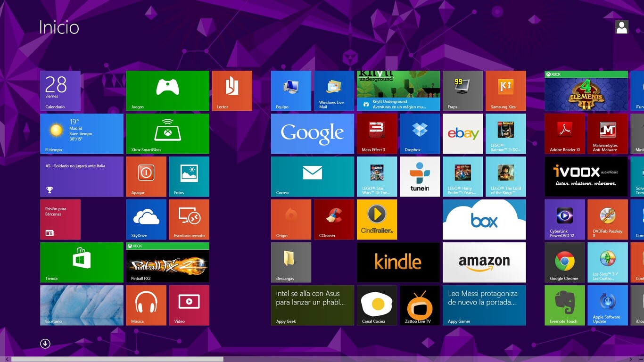Open SkyDrive
The height and width of the screenshot is (362, 644).
coord(146,219)
